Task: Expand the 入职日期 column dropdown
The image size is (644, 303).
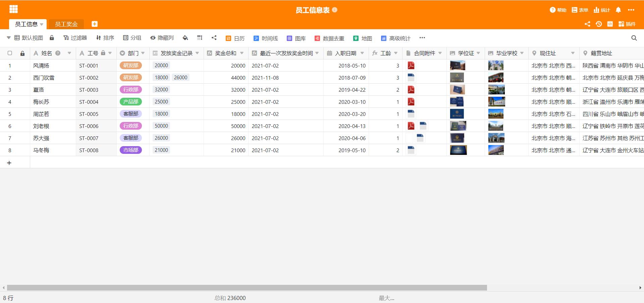Action: pos(363,53)
